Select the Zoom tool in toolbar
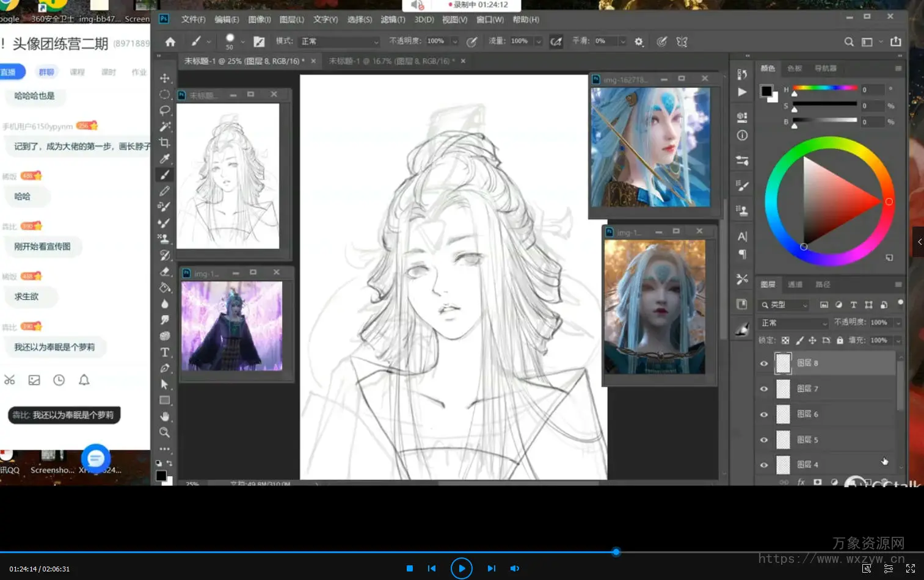Viewport: 924px width, 580px height. tap(164, 432)
